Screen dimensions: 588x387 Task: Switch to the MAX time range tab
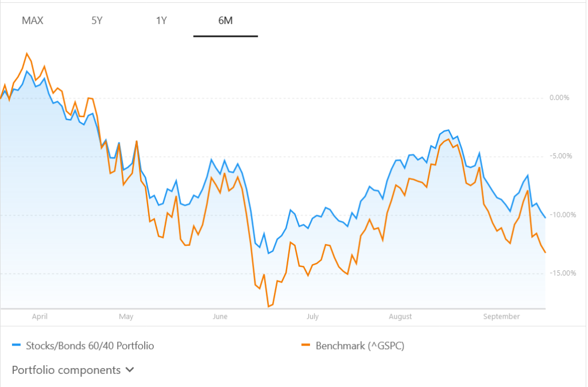pyautogui.click(x=33, y=20)
